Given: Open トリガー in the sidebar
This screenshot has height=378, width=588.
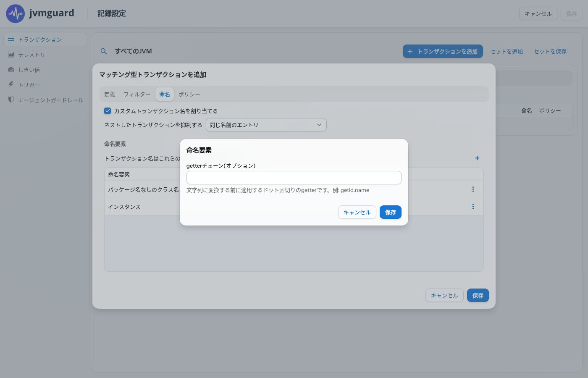Looking at the screenshot, I should [45, 85].
